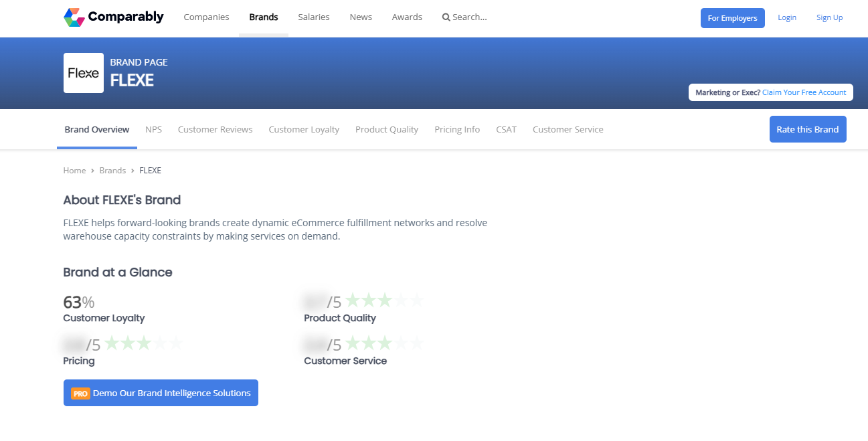Open the Customer Loyalty tab
The width and height of the screenshot is (868, 441).
point(304,130)
